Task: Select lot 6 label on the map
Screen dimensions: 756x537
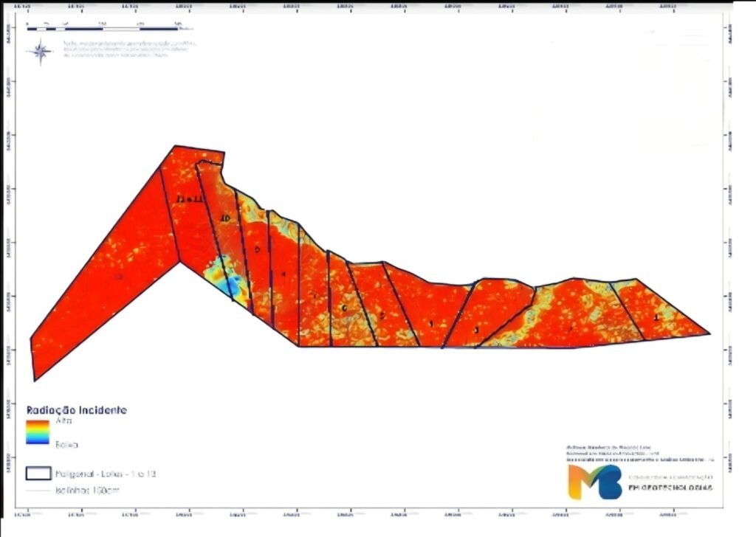Action: click(344, 308)
